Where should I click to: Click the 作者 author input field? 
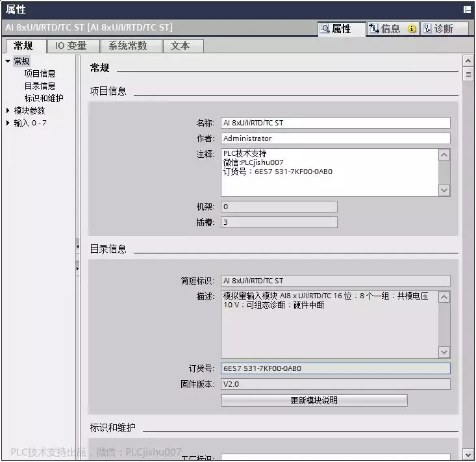pos(335,138)
